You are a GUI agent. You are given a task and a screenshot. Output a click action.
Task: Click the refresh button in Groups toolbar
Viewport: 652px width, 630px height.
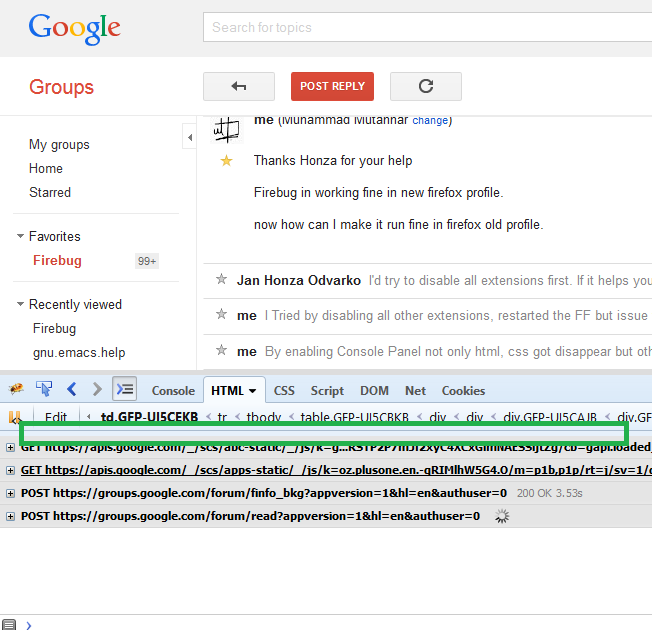click(x=425, y=86)
